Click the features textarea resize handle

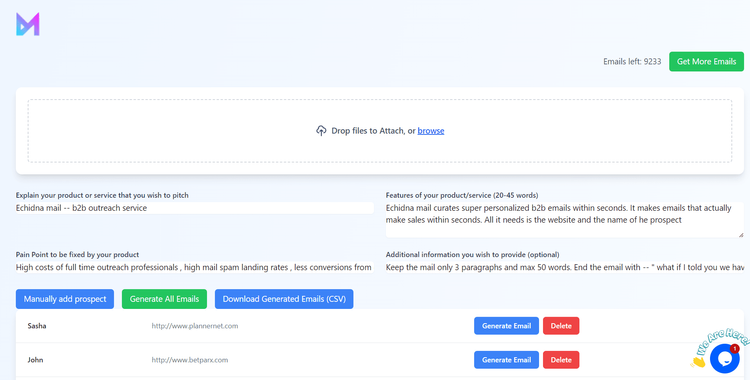point(741,235)
